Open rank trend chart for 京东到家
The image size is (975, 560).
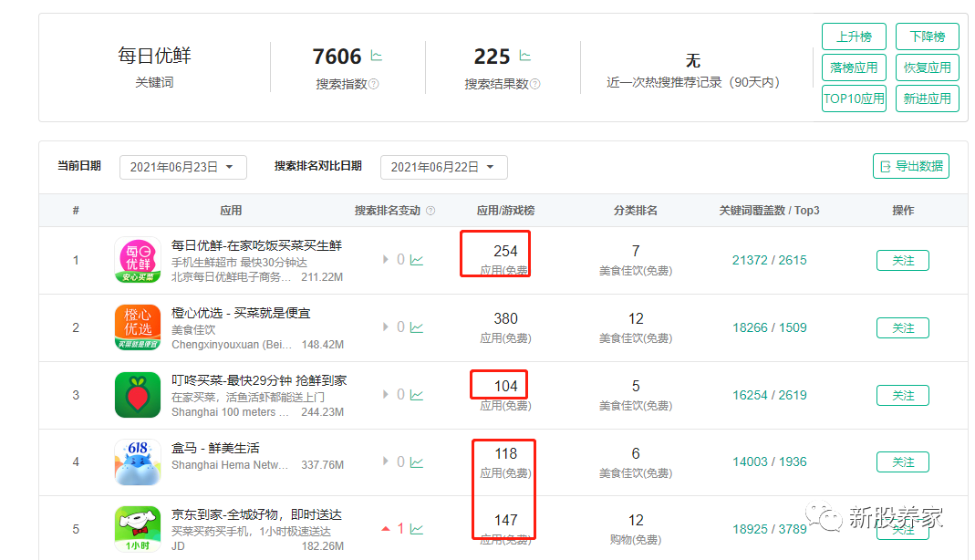pos(417,530)
